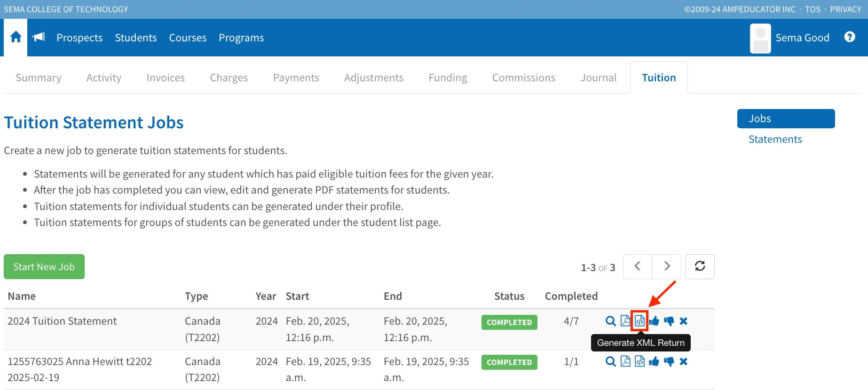Refresh the jobs list
This screenshot has height=390, width=868.
(700, 266)
